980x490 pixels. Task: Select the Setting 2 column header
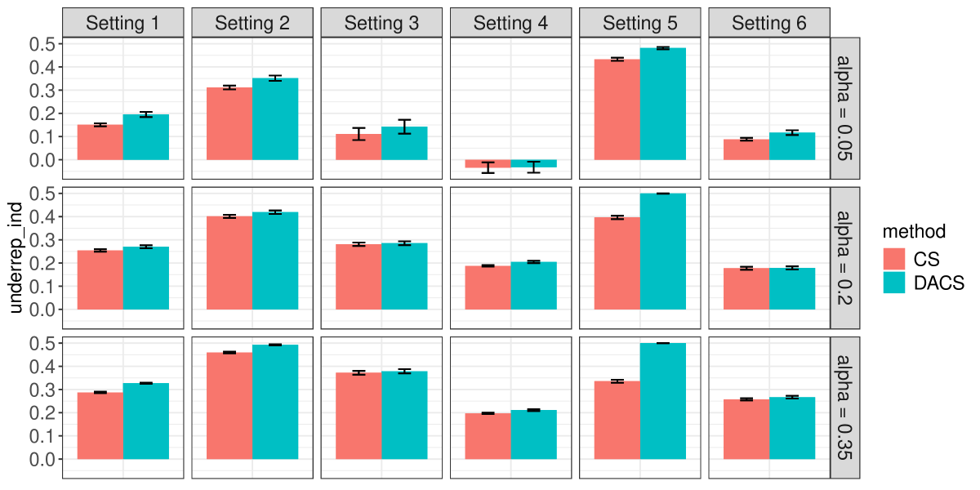[x=252, y=23]
